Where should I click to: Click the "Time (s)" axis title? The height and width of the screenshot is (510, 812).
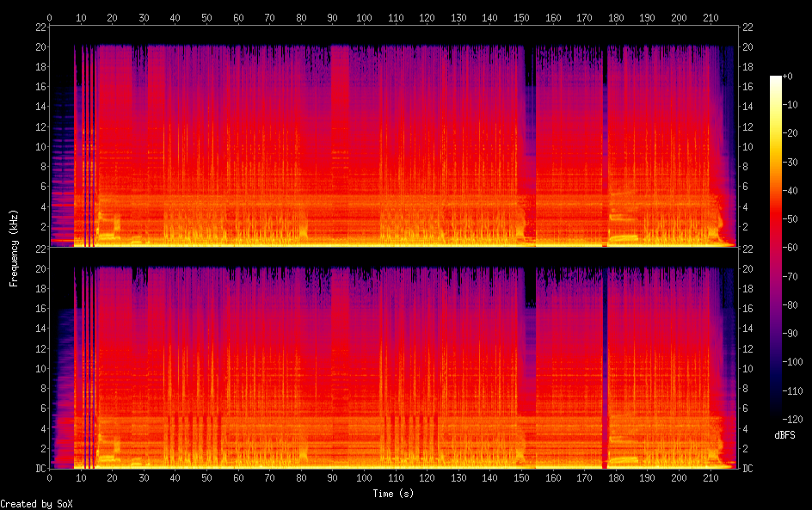393,494
